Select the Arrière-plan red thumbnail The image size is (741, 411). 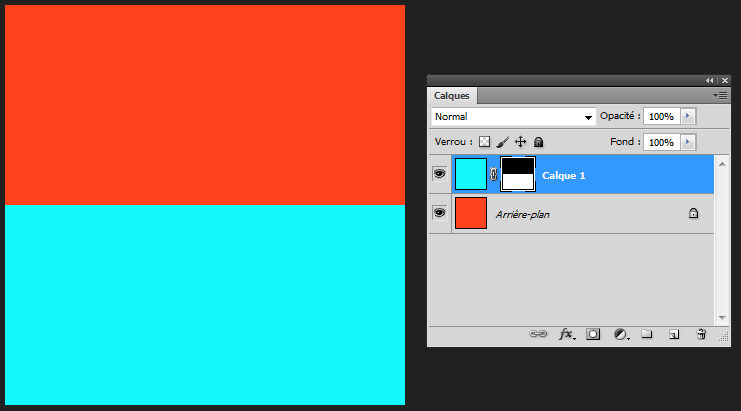click(471, 213)
